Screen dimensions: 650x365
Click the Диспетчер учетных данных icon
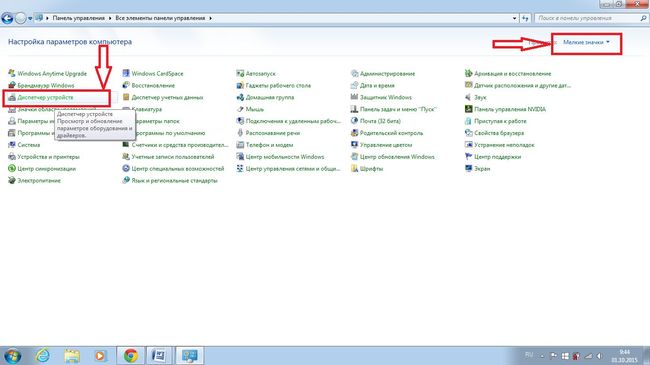click(126, 97)
